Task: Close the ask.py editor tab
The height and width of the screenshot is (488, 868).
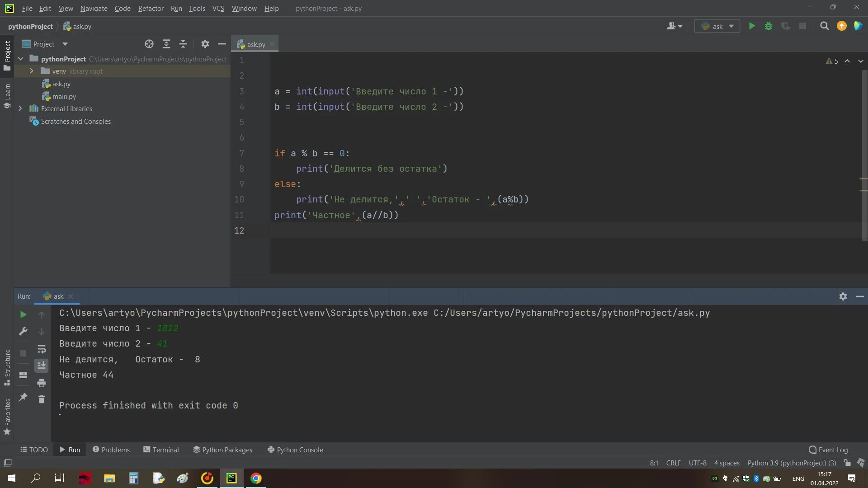Action: click(x=272, y=44)
